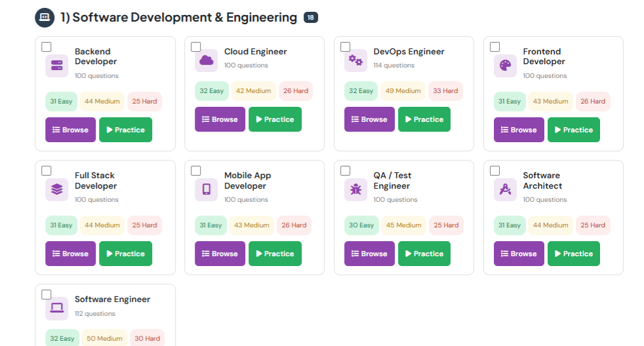Click the 45 Medium tag on QA / Test Engineer
Image resolution: width=644 pixels, height=346 pixels.
click(x=404, y=225)
